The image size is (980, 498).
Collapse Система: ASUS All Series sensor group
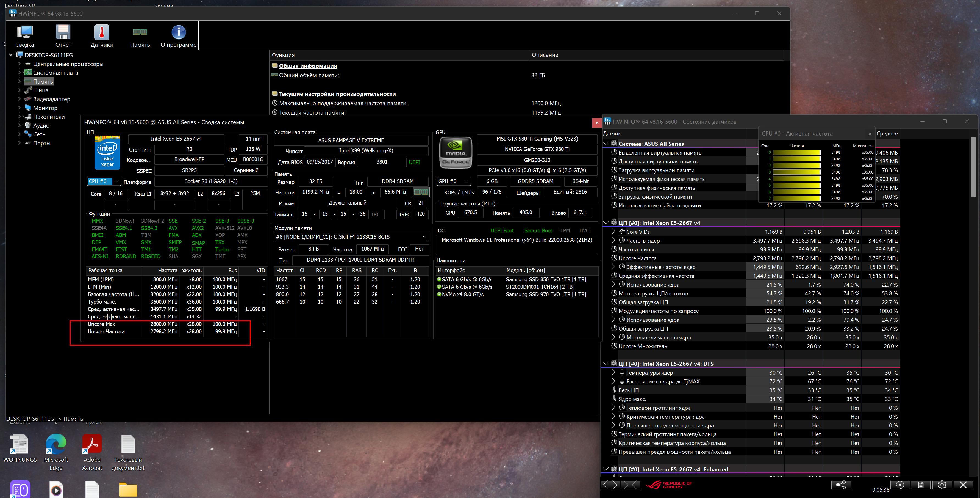click(606, 144)
